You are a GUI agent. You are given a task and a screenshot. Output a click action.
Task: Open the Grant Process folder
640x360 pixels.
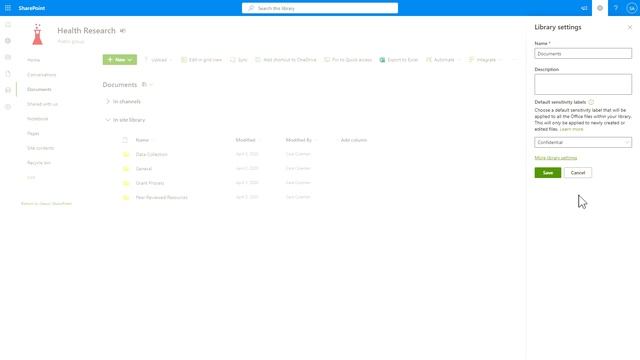(150, 183)
